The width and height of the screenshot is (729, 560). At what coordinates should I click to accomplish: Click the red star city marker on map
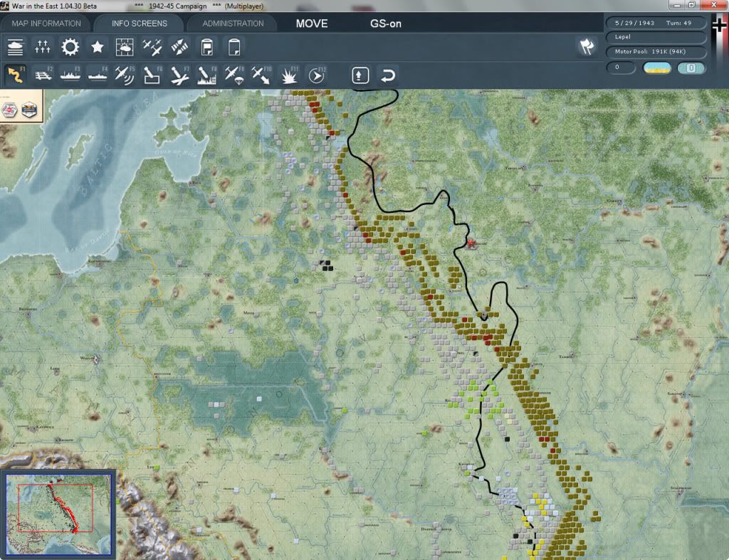471,243
